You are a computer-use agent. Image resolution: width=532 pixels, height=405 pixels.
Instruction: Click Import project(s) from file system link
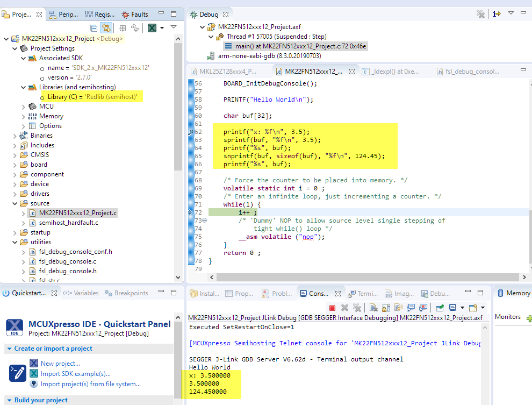click(91, 384)
